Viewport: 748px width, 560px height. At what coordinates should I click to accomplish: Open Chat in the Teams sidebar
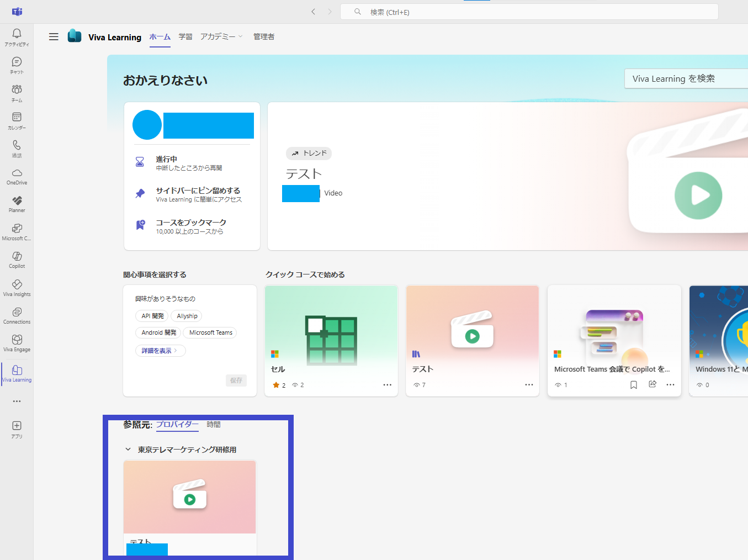[x=17, y=65]
